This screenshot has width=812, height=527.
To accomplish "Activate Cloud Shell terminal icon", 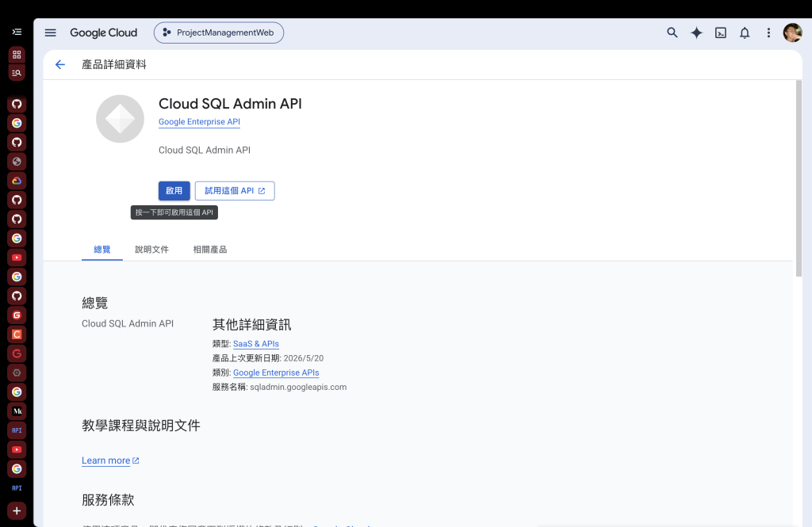I will [x=720, y=32].
